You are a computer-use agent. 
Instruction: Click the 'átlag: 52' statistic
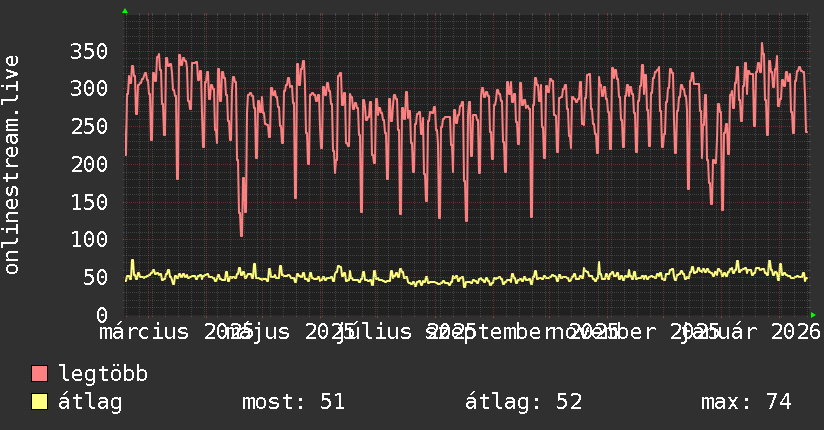click(523, 402)
